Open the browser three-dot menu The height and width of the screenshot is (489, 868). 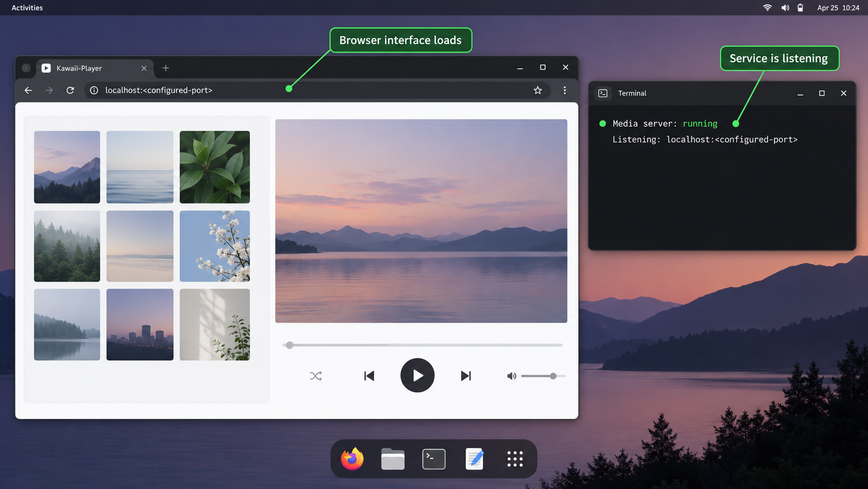565,90
